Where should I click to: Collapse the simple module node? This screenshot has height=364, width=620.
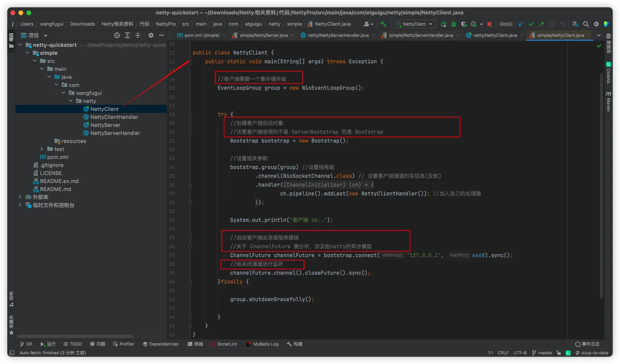(27, 53)
